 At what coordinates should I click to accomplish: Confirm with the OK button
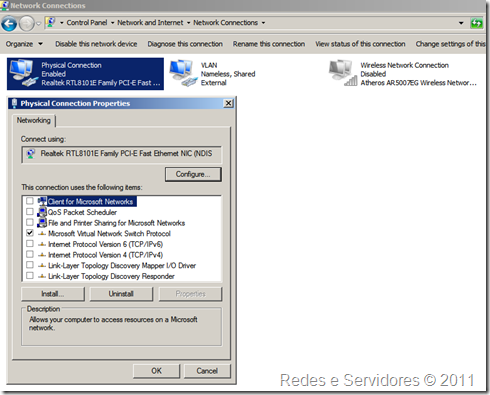[x=156, y=371]
